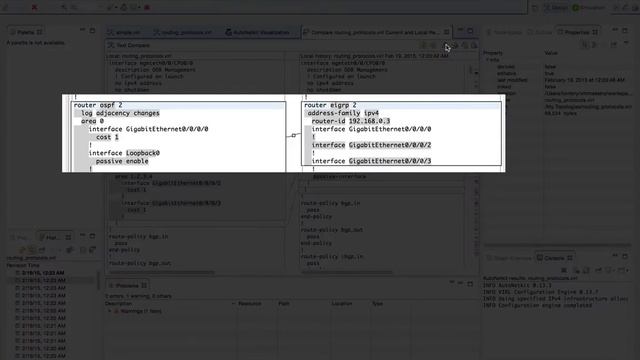Image resolution: width=640 pixels, height=360 pixels.
Task: Select the 'router ospf 2' line
Action: 98,105
